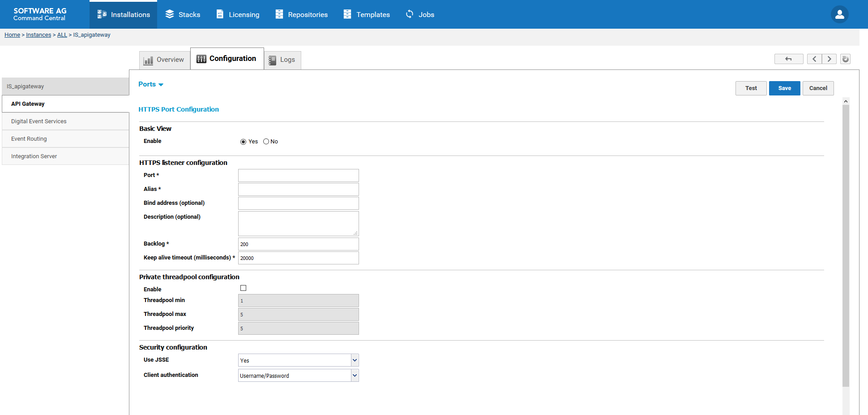Click the Installations icon in top navigation
Image resolution: width=868 pixels, height=415 pixels.
point(102,14)
